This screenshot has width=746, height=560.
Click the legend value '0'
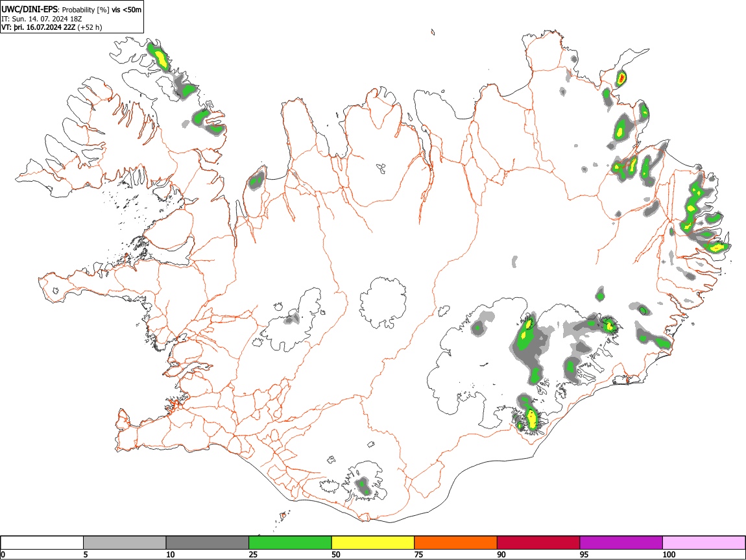(3, 554)
